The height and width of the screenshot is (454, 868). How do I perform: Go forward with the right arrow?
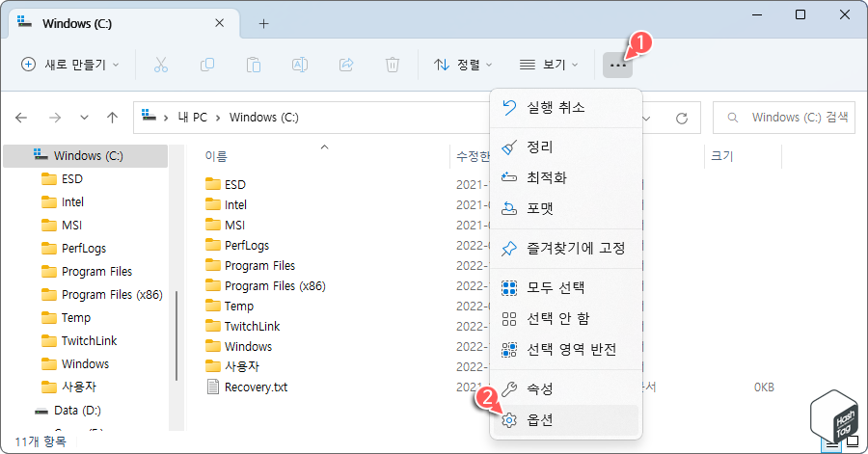(55, 118)
